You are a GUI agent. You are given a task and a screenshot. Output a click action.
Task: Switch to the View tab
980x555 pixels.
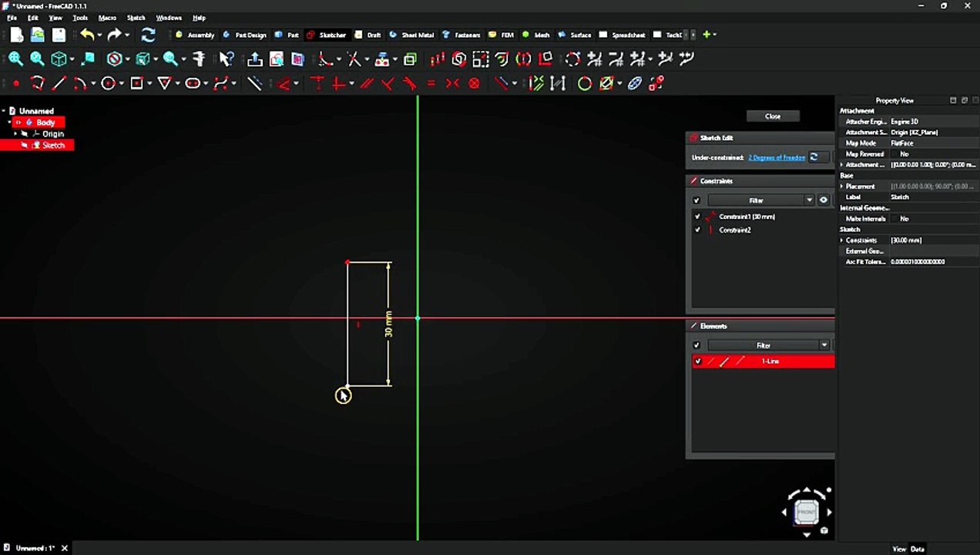[x=899, y=549]
